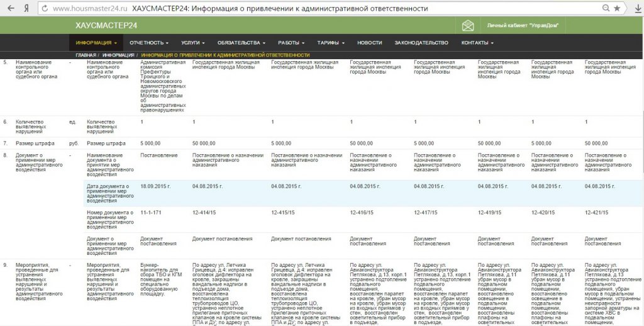Open Документ постановления for 12-415/15
The height and width of the screenshot is (326, 644).
[x=301, y=239]
